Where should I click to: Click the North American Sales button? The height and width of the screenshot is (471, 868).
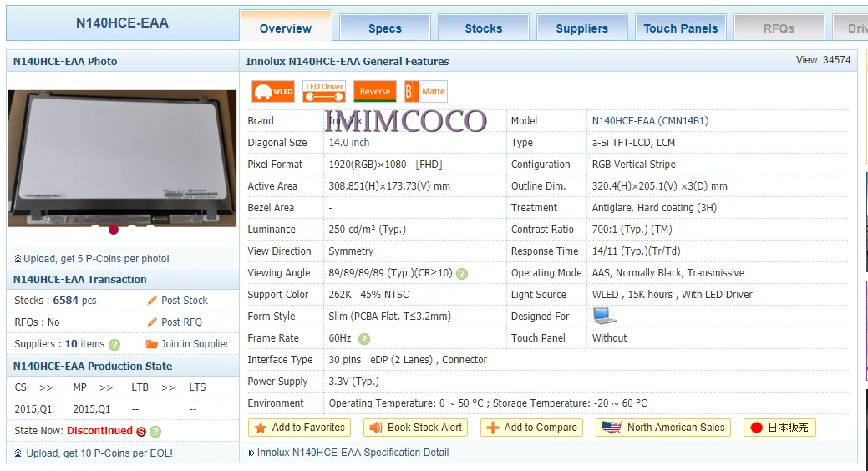(663, 428)
